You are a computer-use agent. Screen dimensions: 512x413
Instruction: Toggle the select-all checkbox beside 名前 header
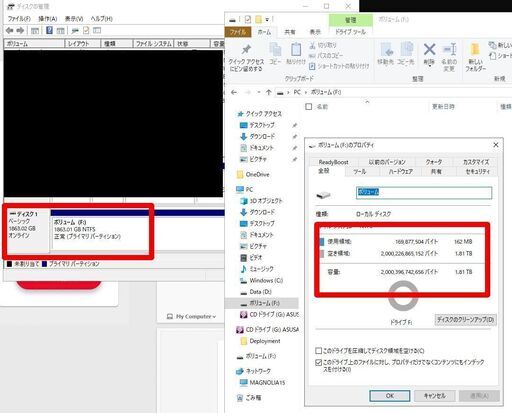click(x=309, y=107)
